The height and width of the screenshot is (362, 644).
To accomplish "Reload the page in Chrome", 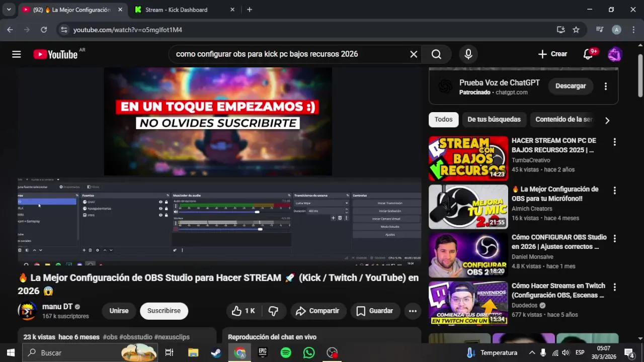I will pos(44,30).
